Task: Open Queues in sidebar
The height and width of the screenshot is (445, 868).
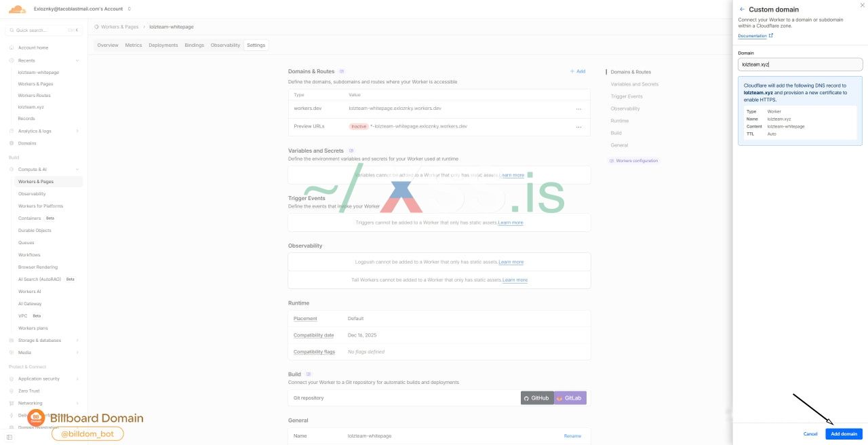Action: point(26,243)
